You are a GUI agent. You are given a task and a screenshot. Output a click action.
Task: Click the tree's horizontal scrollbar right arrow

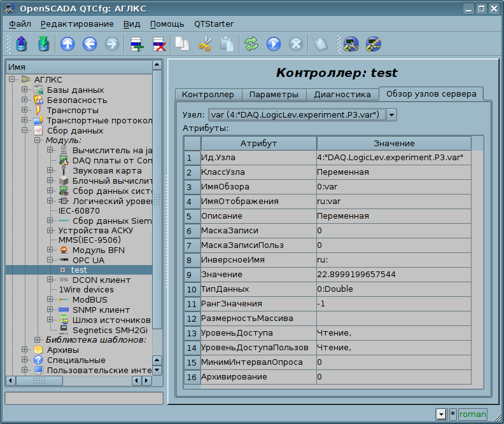pyautogui.click(x=146, y=381)
